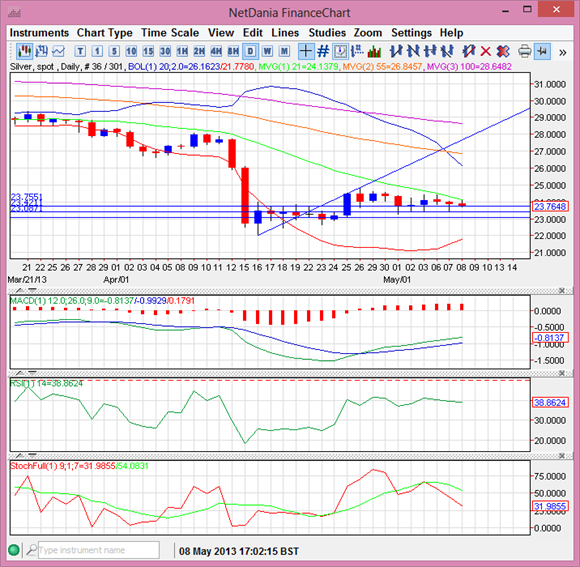This screenshot has width=580, height=567.
Task: Select the fourth line drawing tool
Action: pyautogui.click(x=447, y=51)
